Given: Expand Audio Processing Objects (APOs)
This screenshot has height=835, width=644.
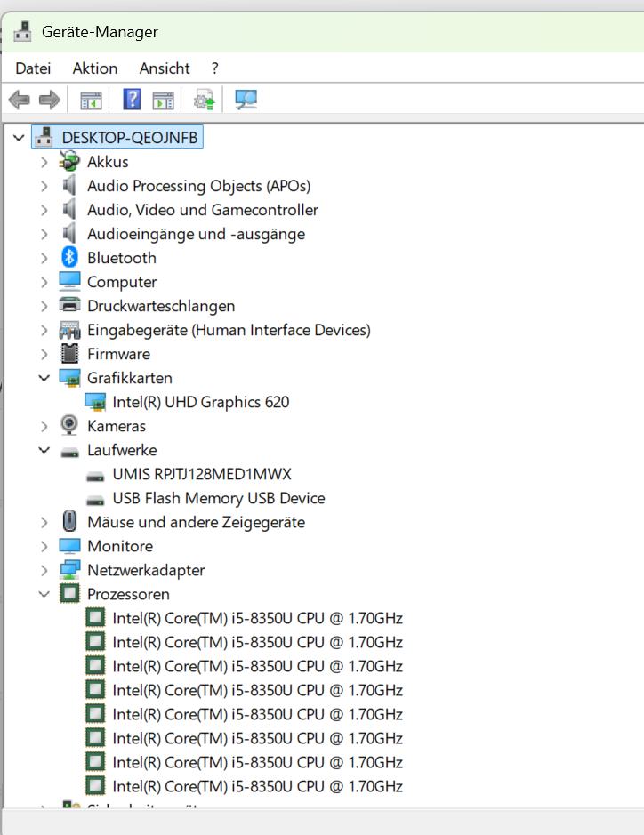Looking at the screenshot, I should (x=44, y=186).
